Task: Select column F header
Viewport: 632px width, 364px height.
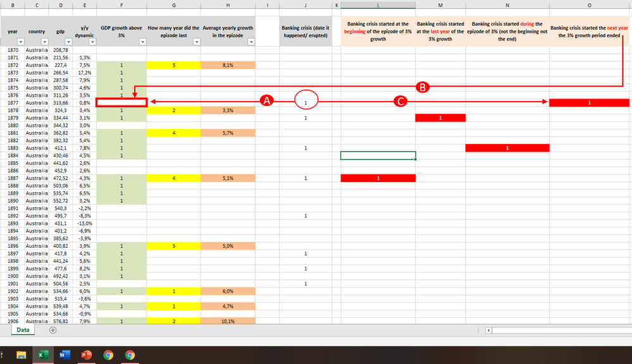Action: point(121,5)
